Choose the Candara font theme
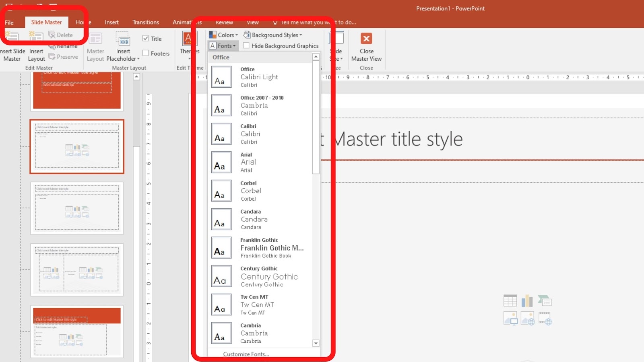The image size is (644, 362). 261,219
